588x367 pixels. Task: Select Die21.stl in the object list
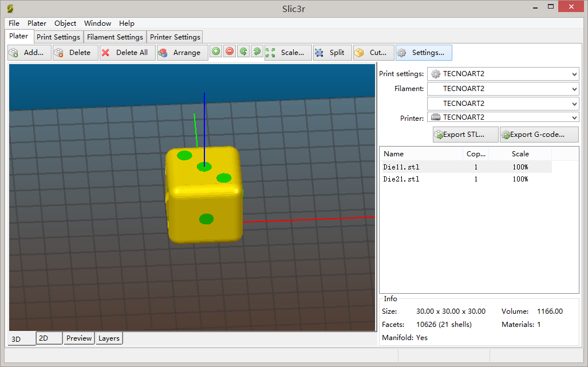(x=401, y=179)
